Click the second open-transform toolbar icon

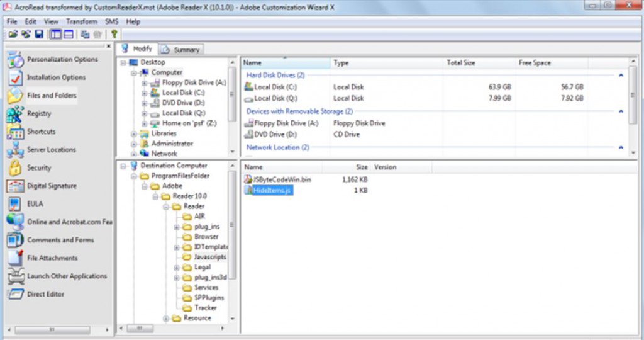26,34
